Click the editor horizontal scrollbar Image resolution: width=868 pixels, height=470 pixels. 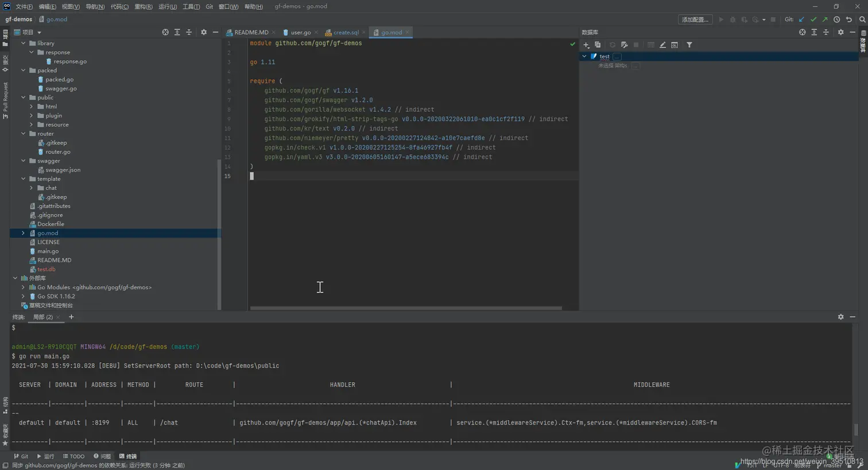click(x=406, y=308)
